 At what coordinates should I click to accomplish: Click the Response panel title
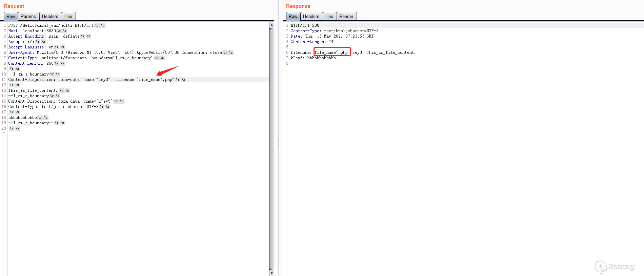(298, 6)
